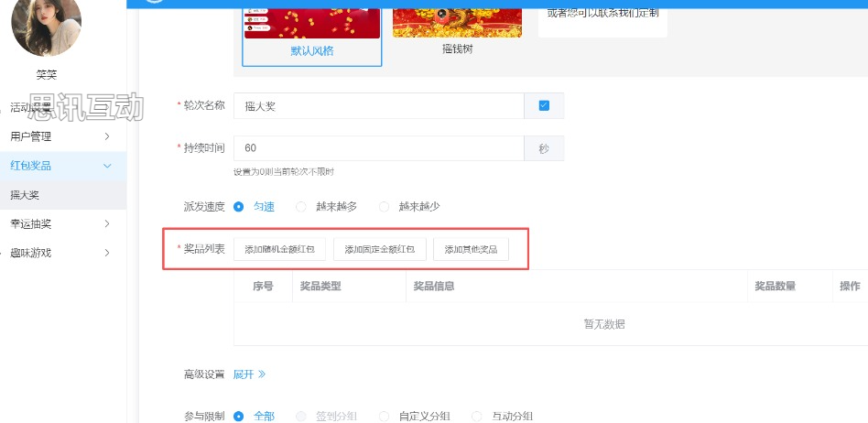The image size is (868, 423).
Task: Expand 高级设置 via the 展开 link
Action: point(248,374)
